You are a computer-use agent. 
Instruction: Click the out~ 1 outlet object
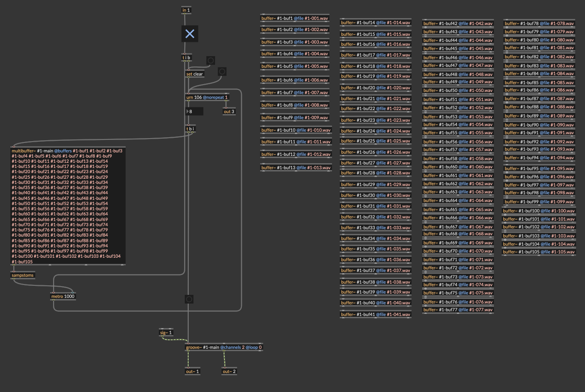193,371
